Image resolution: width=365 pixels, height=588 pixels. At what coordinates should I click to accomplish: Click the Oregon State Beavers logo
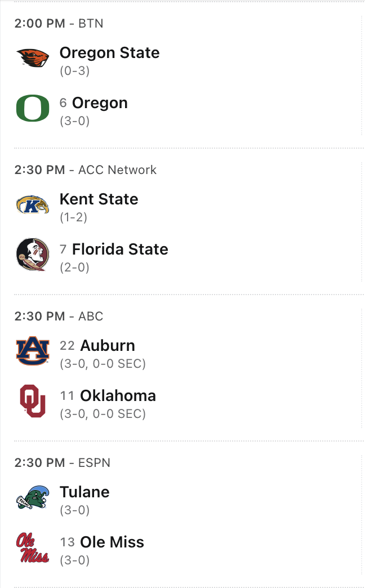[x=33, y=58]
